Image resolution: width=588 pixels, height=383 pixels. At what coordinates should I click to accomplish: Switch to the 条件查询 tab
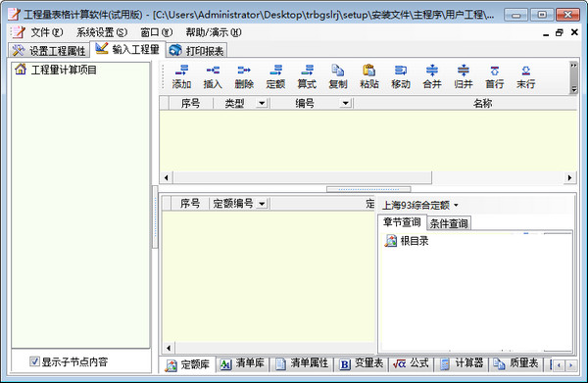pos(449,223)
